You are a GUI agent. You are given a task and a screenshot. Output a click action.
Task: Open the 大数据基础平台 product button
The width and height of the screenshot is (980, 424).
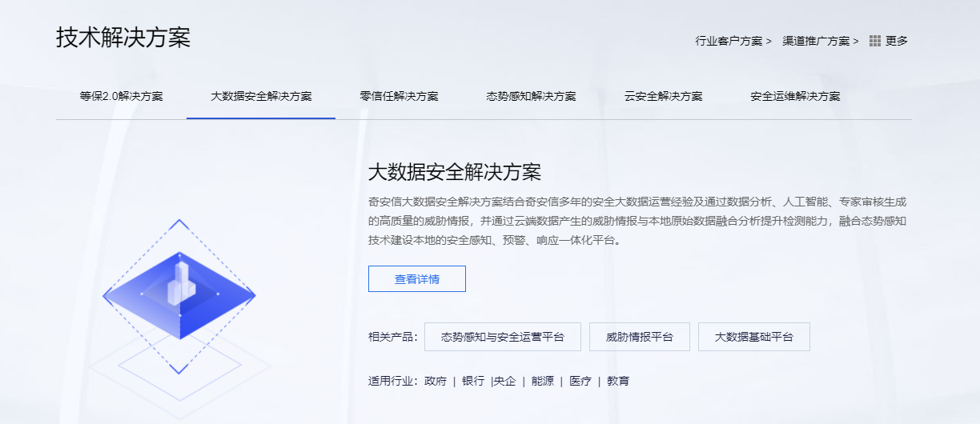754,337
